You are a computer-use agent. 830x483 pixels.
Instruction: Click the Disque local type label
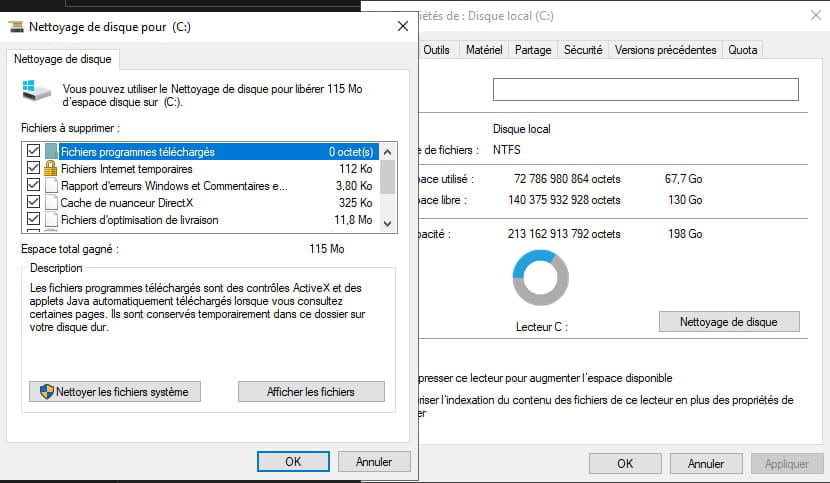click(x=521, y=129)
